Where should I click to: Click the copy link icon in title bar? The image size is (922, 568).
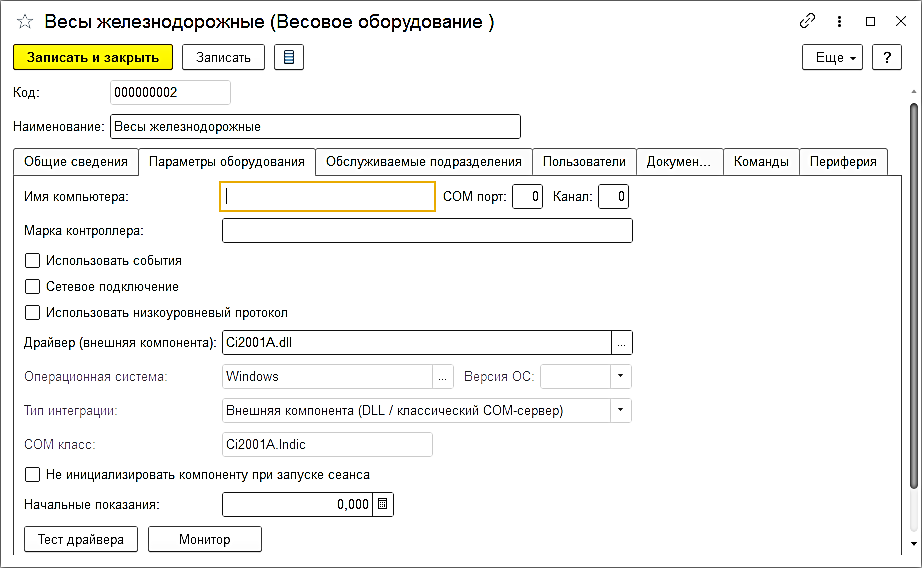[x=808, y=21]
